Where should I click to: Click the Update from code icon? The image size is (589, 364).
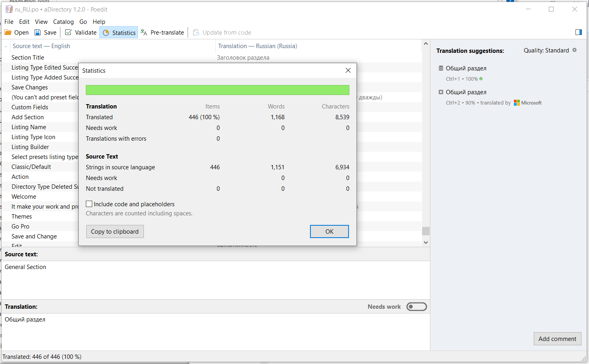pyautogui.click(x=196, y=33)
